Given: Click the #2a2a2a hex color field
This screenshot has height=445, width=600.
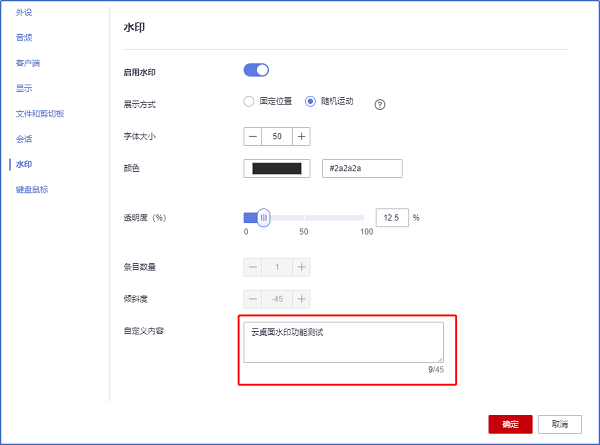Looking at the screenshot, I should [x=361, y=168].
